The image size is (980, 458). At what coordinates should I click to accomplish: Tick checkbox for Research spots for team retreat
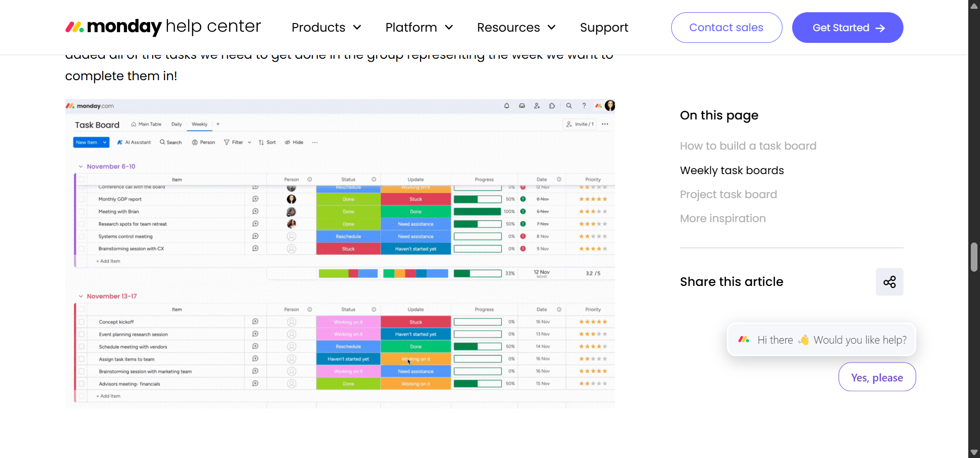[82, 224]
